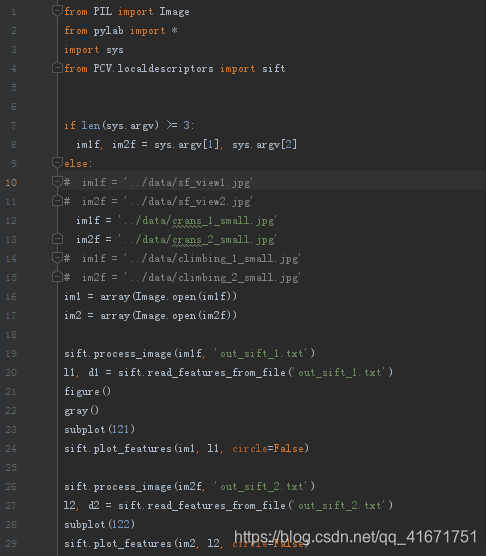Click the 'figure()' call
This screenshot has height=556, width=486.
click(x=88, y=391)
